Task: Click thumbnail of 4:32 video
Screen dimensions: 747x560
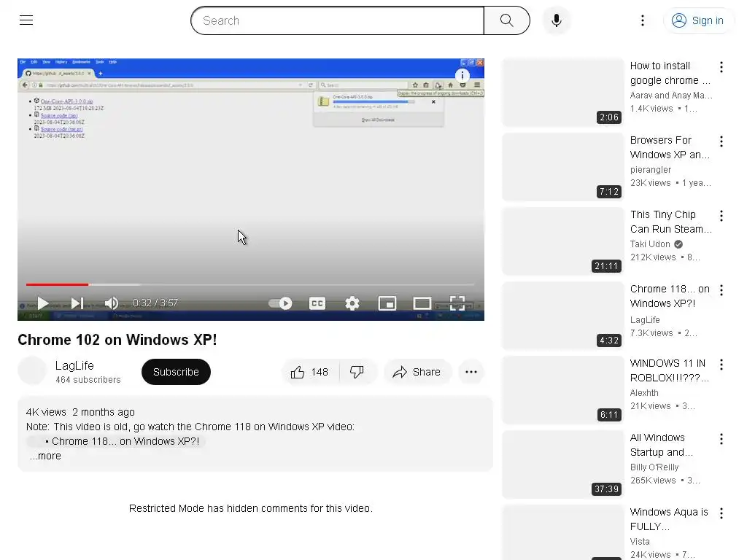Action: (x=563, y=316)
